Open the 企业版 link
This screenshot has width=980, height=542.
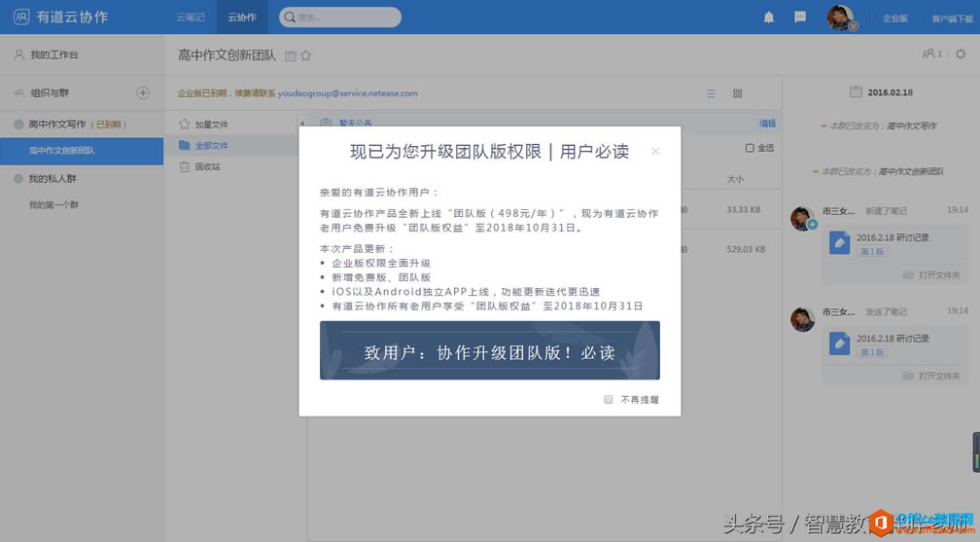click(x=895, y=18)
